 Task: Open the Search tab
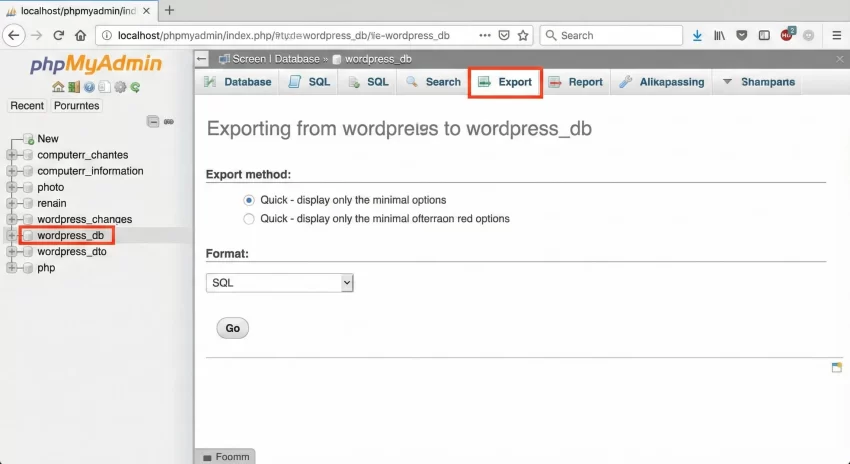pyautogui.click(x=433, y=82)
